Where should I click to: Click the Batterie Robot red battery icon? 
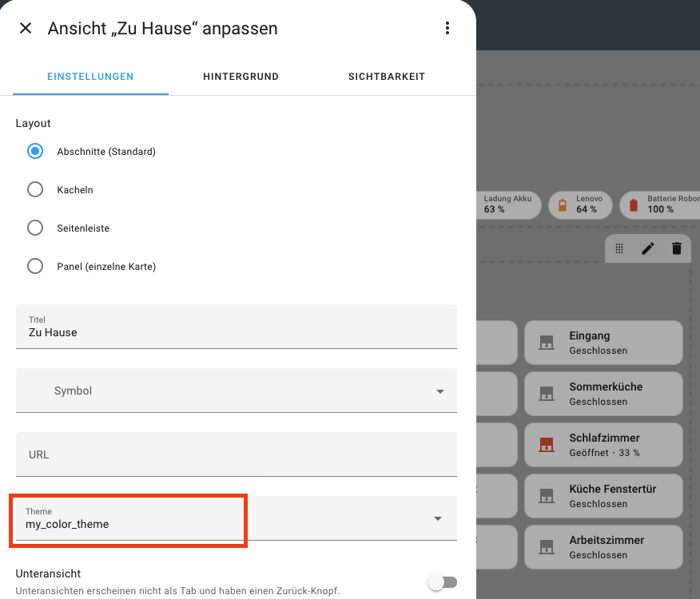tap(634, 205)
